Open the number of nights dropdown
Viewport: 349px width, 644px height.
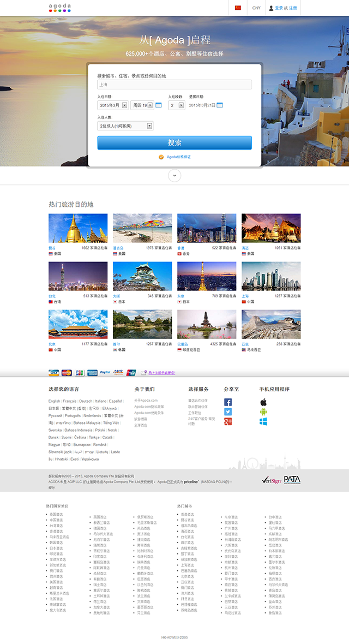pos(176,105)
